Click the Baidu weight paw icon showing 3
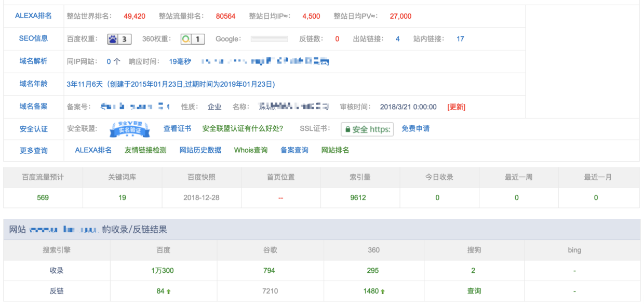Screen dimensions: 644x304 point(118,38)
